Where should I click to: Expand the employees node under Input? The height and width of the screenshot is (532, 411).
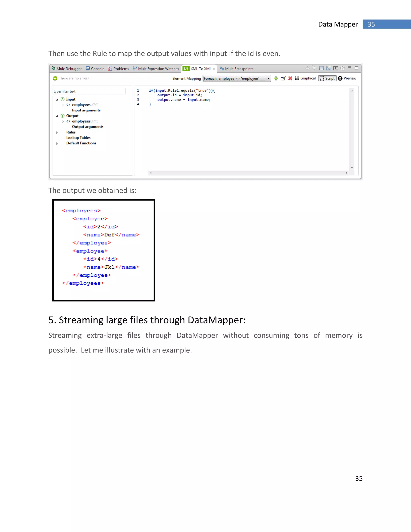pyautogui.click(x=63, y=105)
